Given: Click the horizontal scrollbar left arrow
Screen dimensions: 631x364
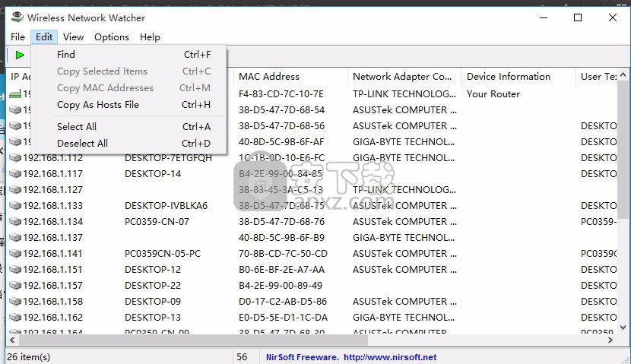Looking at the screenshot, I should coord(12,340).
